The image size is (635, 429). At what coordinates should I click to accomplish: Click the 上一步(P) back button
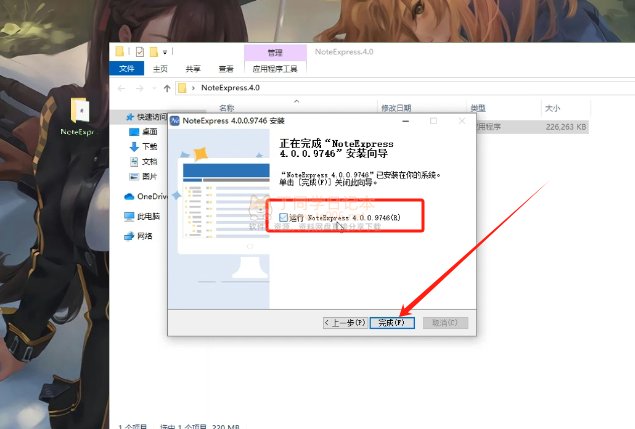[345, 322]
